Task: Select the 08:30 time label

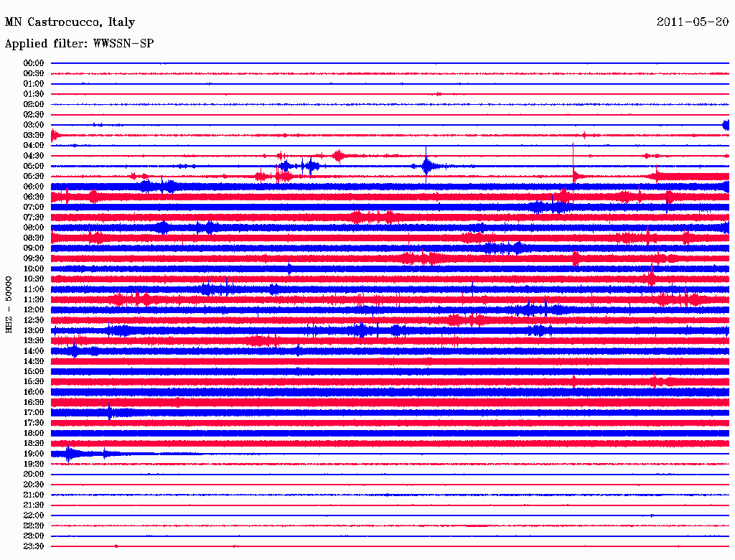Action: click(x=33, y=238)
